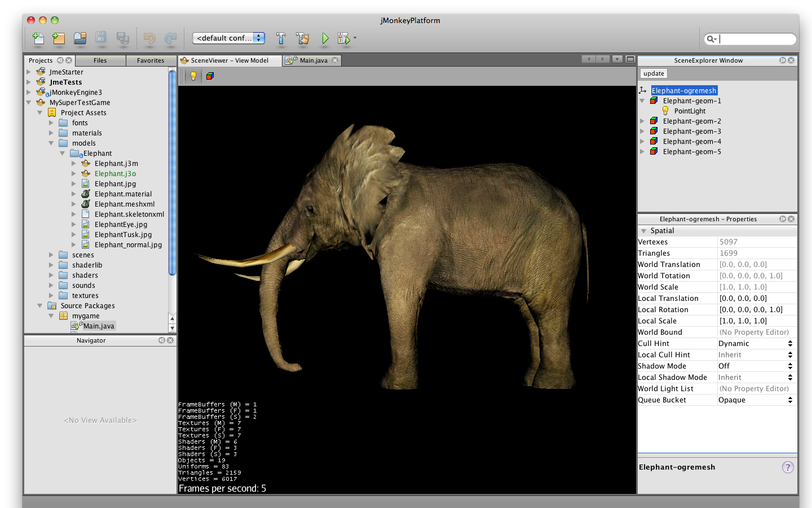Clean and build with the broom hammer icon
Image resolution: width=812 pixels, height=508 pixels.
click(302, 38)
